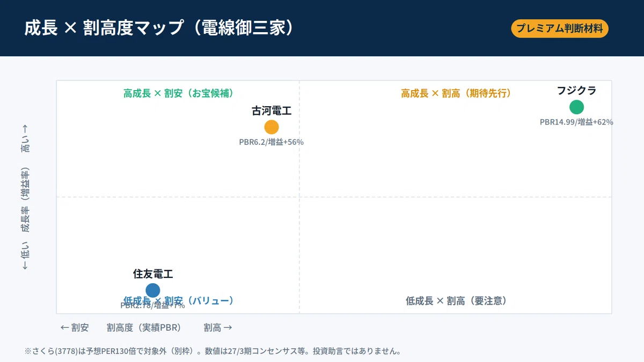Click the 高成長 × 割安(お宝候補) quadrant label

click(178, 93)
